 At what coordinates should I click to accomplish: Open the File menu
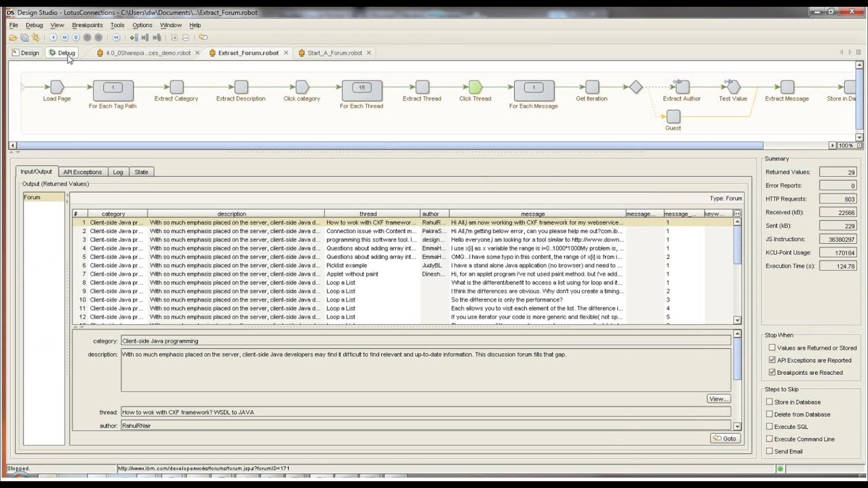14,25
